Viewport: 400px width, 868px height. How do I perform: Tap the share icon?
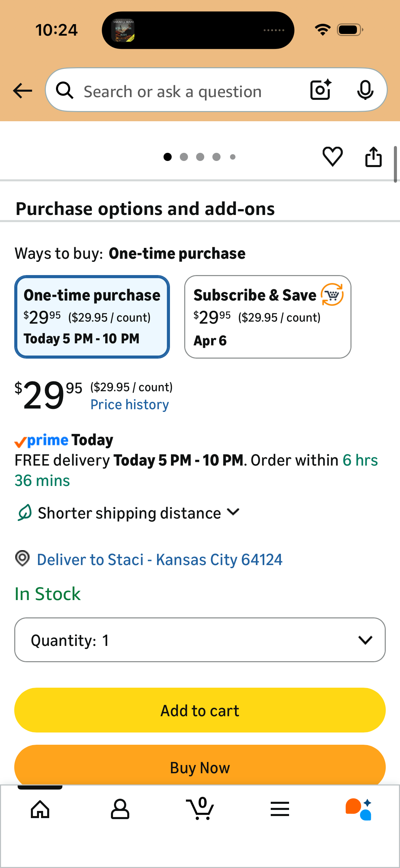(373, 157)
